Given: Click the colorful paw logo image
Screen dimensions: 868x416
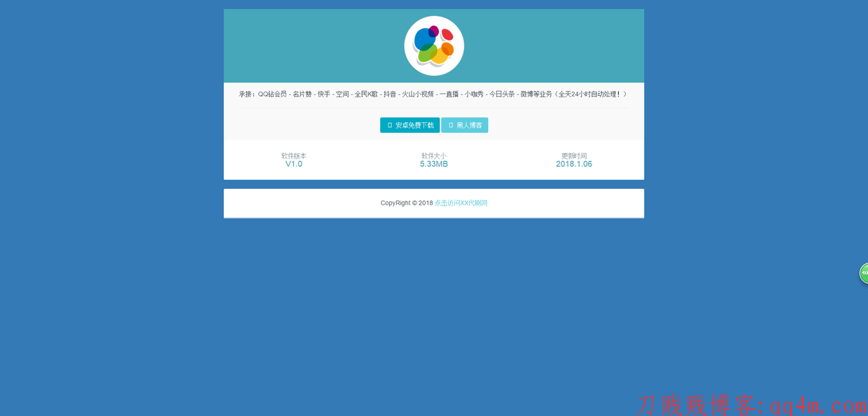Looking at the screenshot, I should [434, 46].
